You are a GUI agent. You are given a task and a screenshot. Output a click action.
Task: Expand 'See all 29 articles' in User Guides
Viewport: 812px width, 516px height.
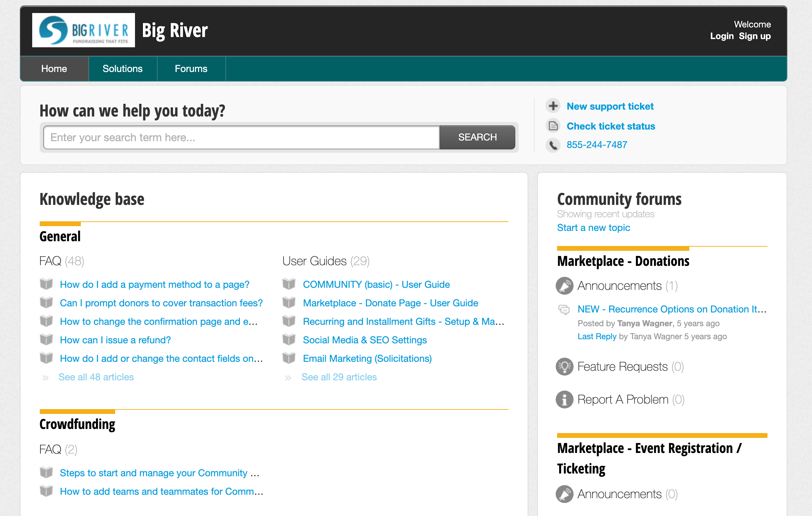339,377
